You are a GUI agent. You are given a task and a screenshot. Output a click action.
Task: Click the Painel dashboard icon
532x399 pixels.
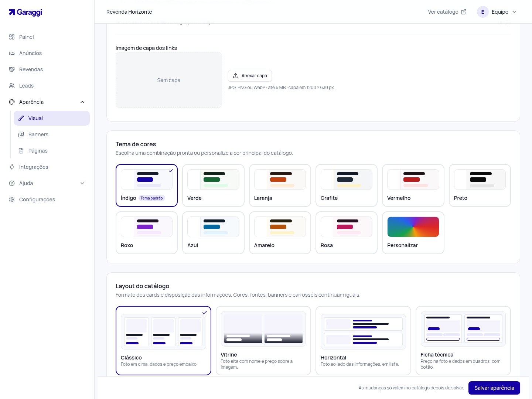pos(12,37)
